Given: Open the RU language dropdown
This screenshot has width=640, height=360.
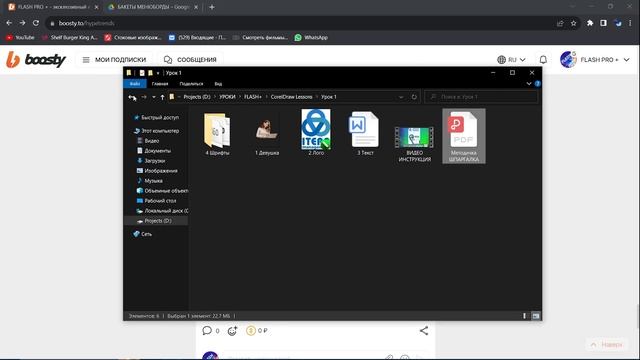Looking at the screenshot, I should coord(511,60).
